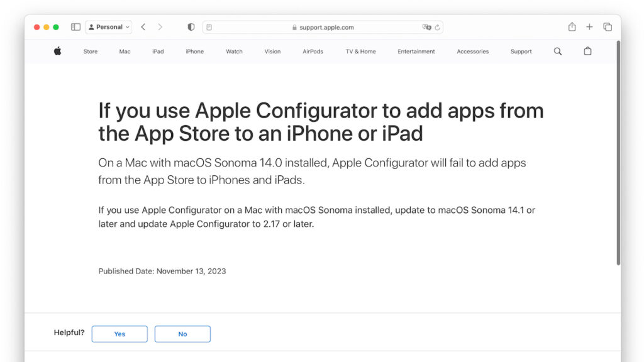Mark the article helpful by clicking Yes
The image size is (644, 362).
[x=119, y=334]
